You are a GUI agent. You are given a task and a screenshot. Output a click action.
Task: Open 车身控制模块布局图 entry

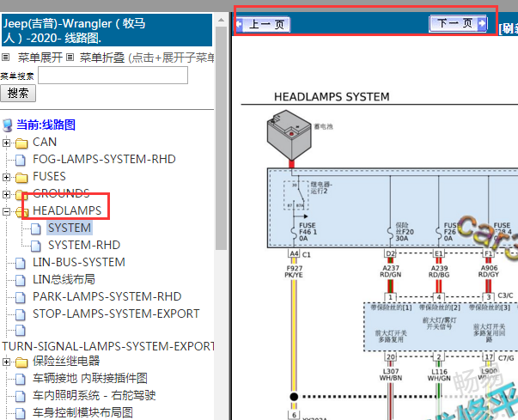[x=82, y=413]
